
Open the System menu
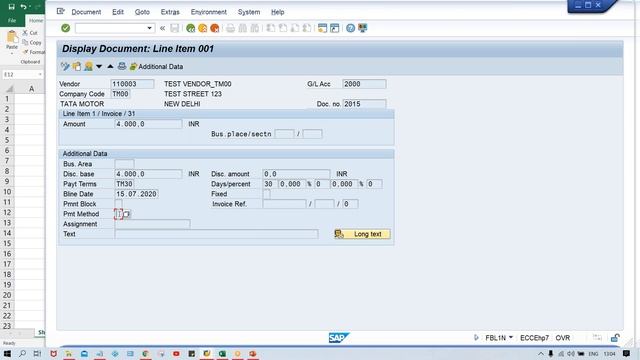coord(249,12)
